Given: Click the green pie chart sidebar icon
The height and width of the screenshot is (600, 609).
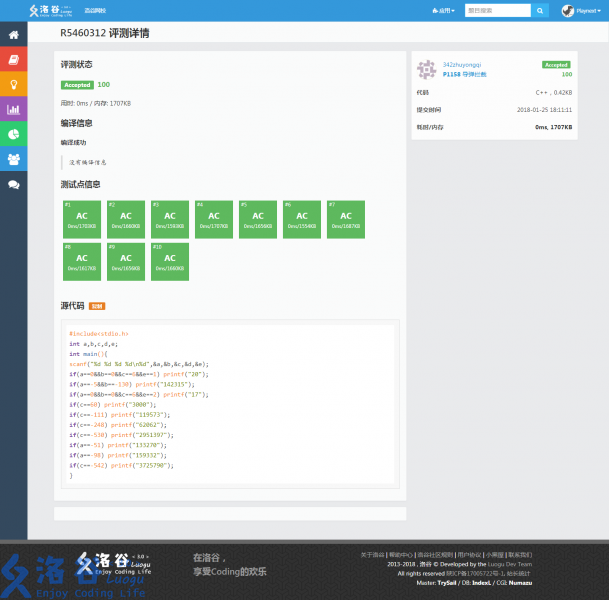Looking at the screenshot, I should [x=14, y=134].
